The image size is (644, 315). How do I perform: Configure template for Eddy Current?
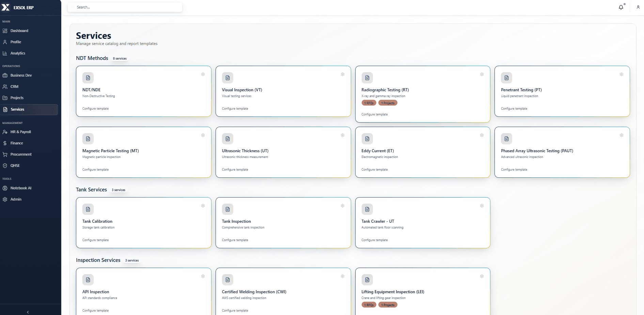[375, 170]
